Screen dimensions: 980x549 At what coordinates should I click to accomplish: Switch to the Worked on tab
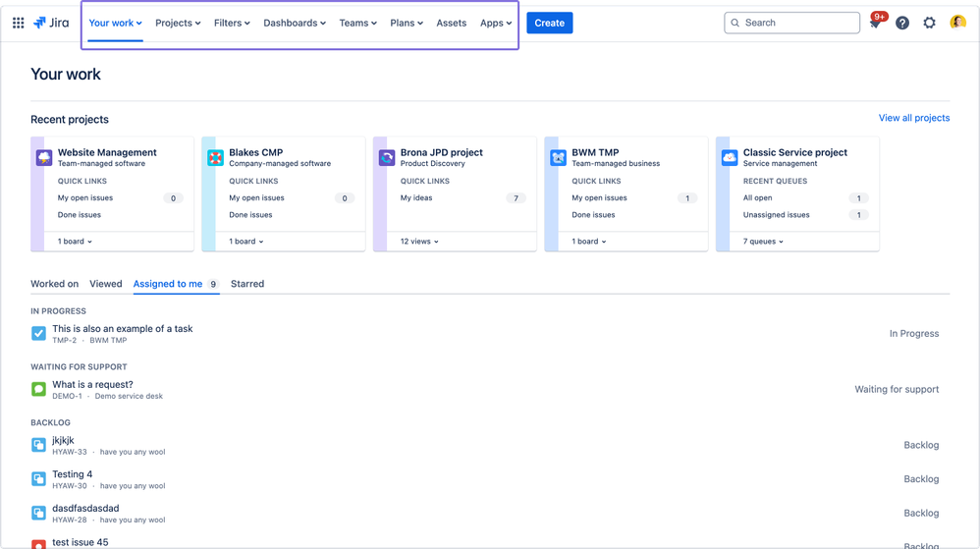coord(54,284)
